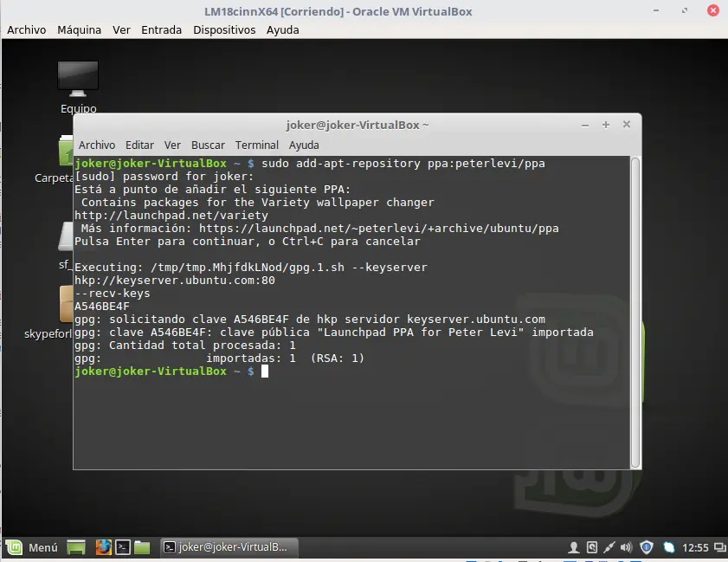This screenshot has height=562, width=728.
Task: Open the sound volume tray icon
Action: (627, 547)
